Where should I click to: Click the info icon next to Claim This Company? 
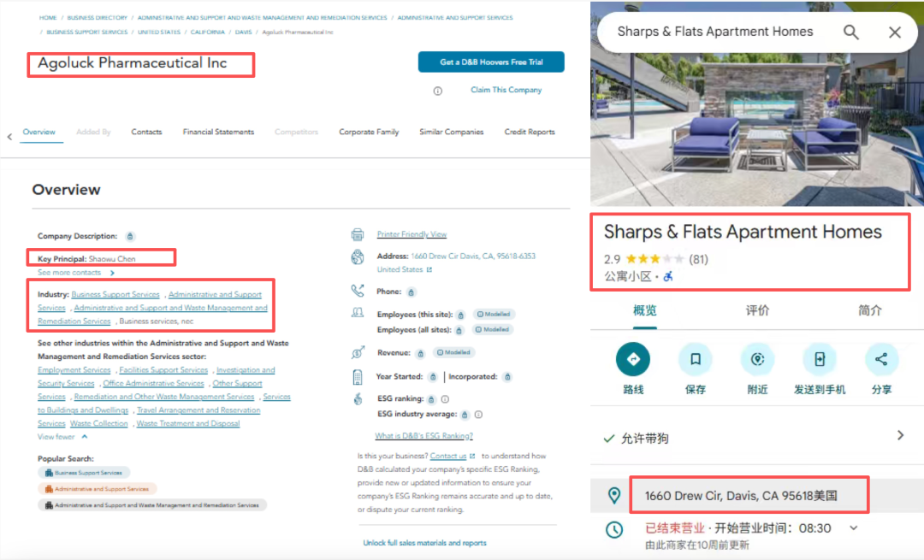tap(438, 91)
